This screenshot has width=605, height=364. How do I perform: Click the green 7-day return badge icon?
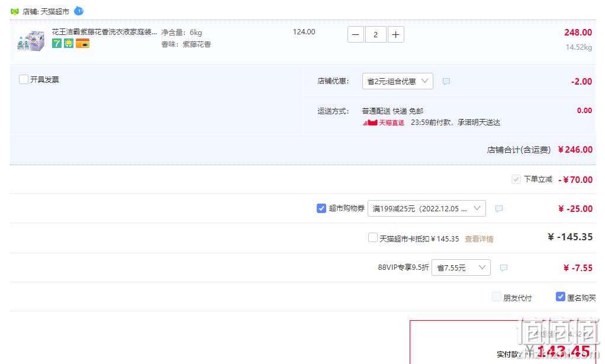[x=57, y=43]
